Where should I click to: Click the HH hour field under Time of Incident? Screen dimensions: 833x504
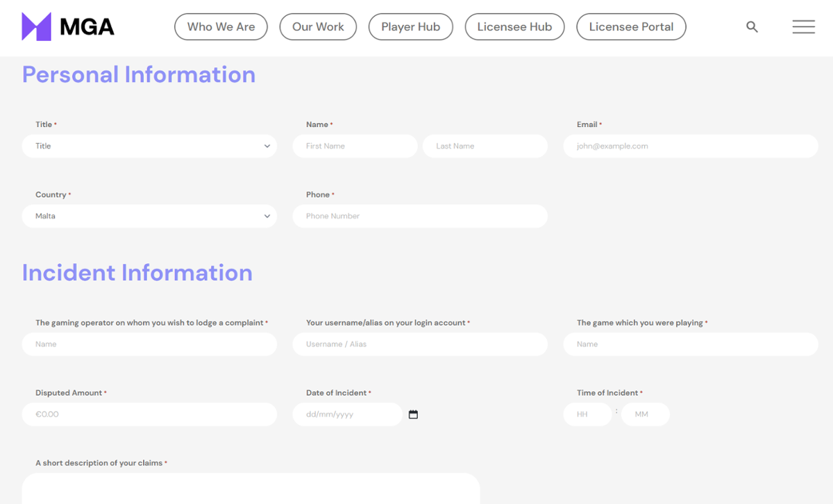587,414
